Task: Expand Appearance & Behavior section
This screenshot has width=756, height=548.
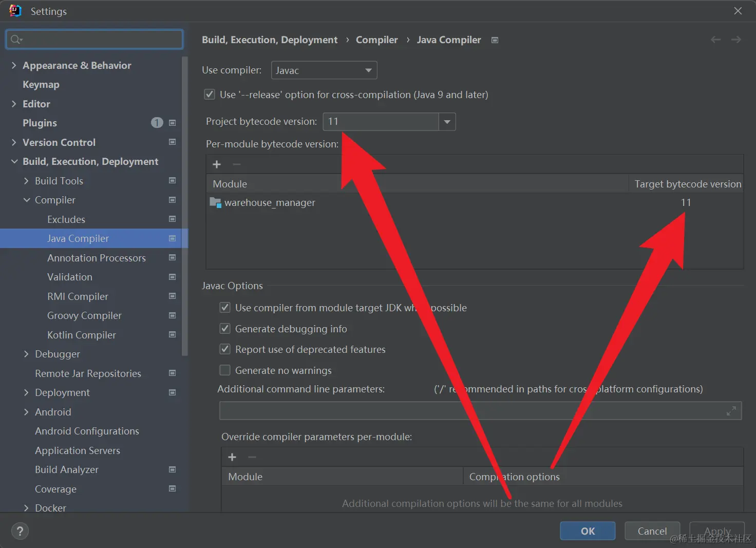Action: [14, 65]
